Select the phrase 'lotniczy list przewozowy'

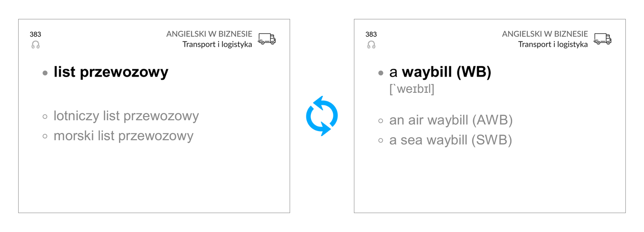(x=126, y=116)
